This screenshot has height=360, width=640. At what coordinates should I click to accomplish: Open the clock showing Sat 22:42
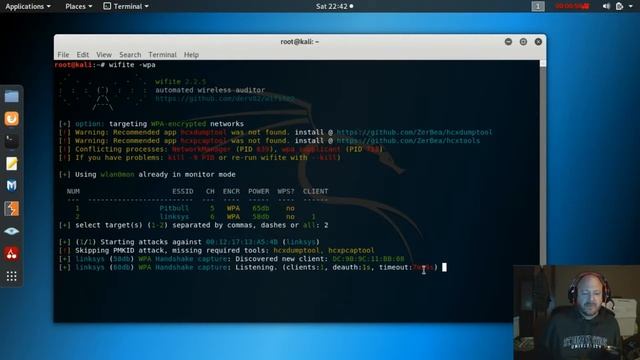pyautogui.click(x=334, y=6)
